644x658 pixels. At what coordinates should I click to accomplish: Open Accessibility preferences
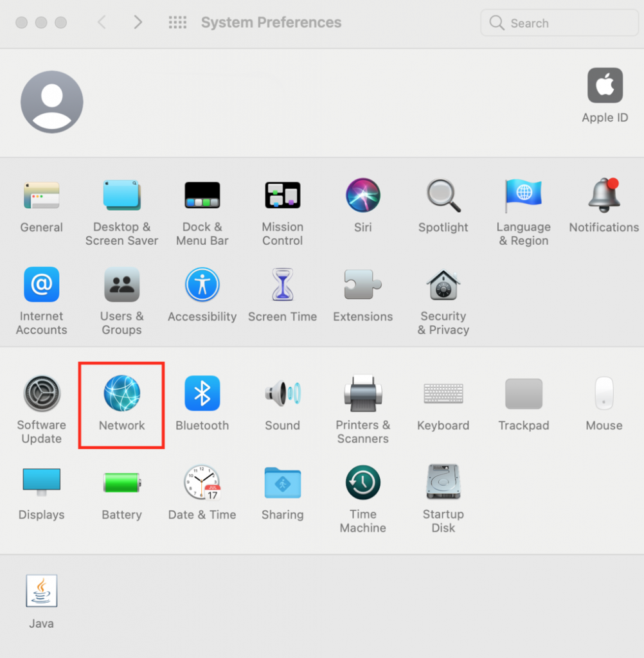[202, 284]
